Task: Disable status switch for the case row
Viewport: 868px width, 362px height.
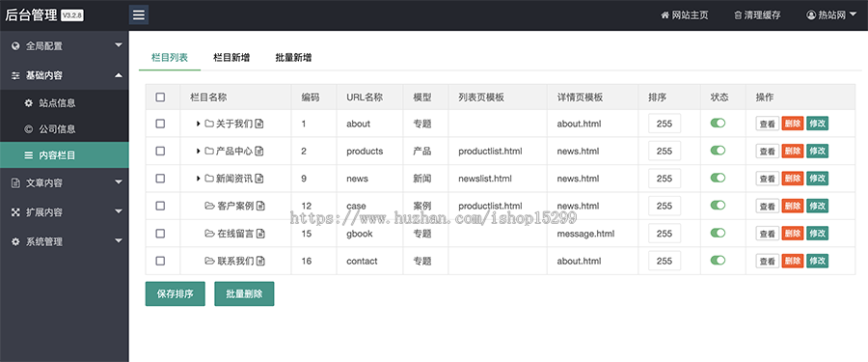Action: click(x=718, y=205)
